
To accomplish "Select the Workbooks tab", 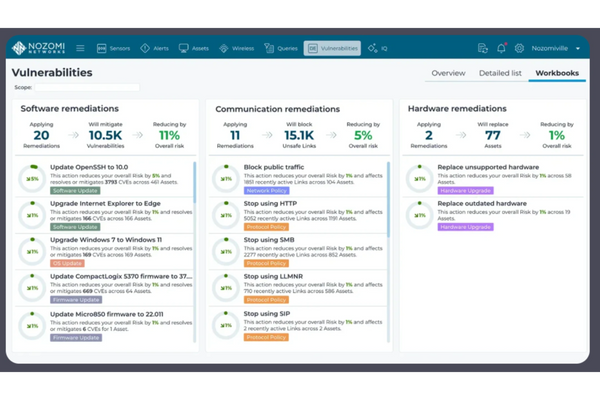I will click(557, 73).
